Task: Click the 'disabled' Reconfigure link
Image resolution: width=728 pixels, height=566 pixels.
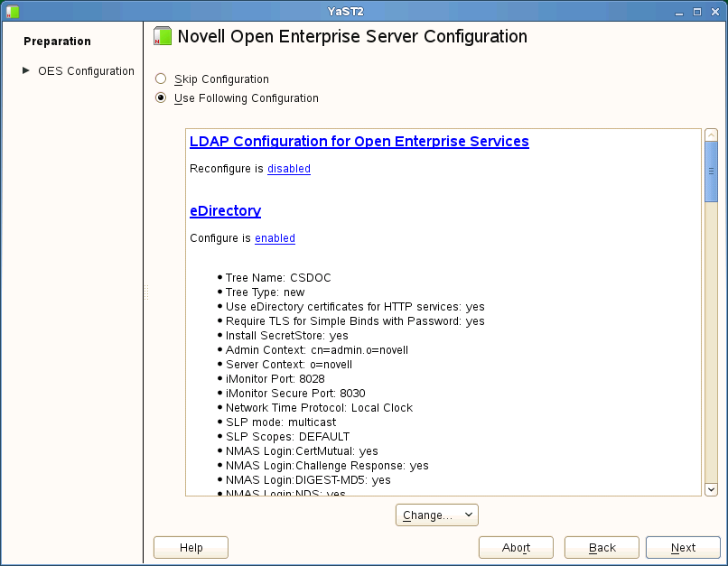Action: [289, 169]
